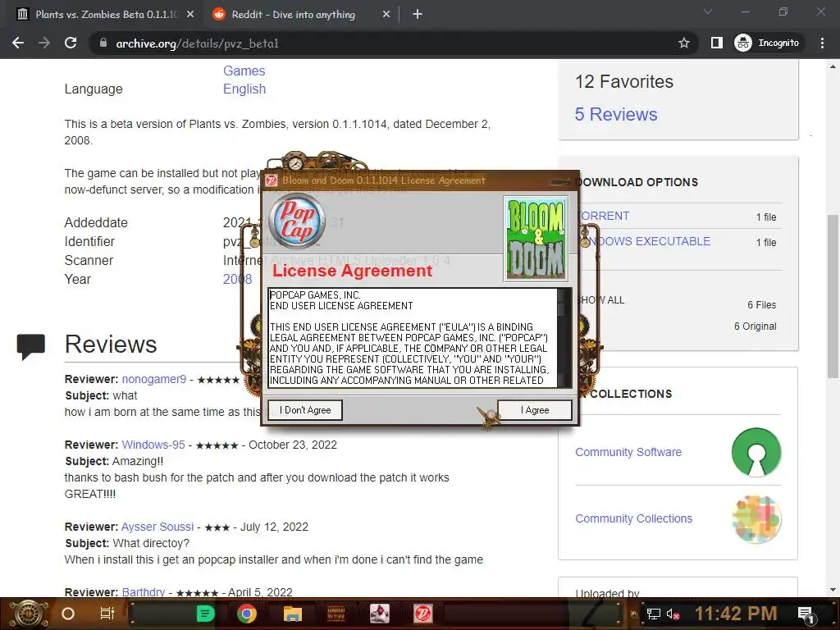Click the page vertical scrollbar

(833, 296)
